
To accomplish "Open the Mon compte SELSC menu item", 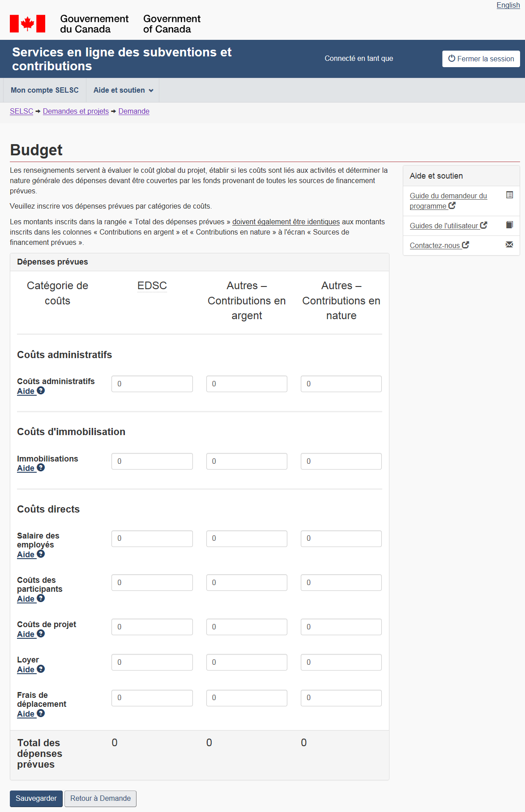I will point(45,90).
